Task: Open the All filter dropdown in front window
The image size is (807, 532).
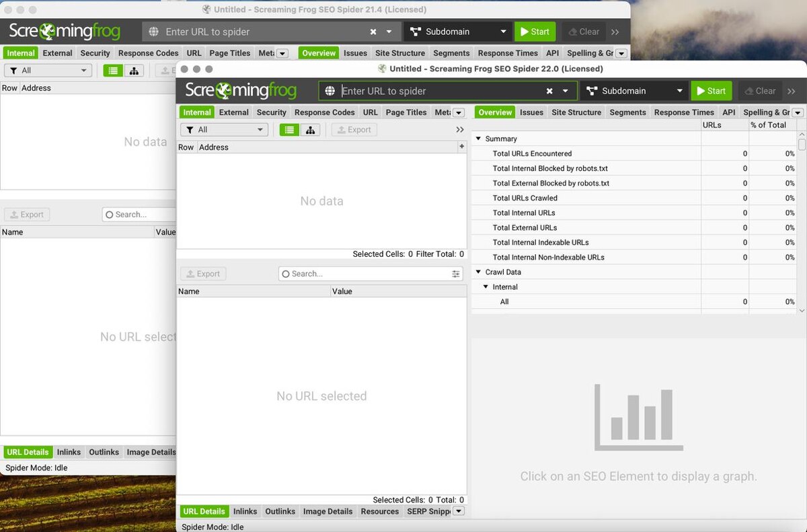Action: tap(225, 130)
